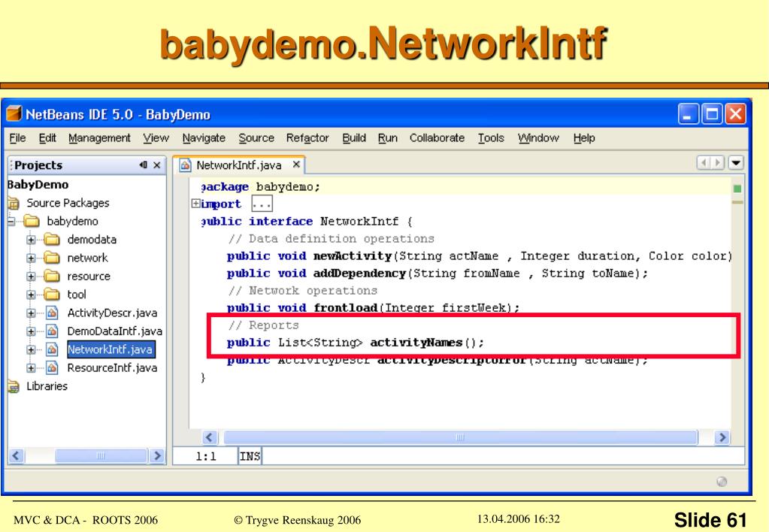Click the Projects panel scrollbar right arrow
The width and height of the screenshot is (769, 532).
(x=157, y=456)
